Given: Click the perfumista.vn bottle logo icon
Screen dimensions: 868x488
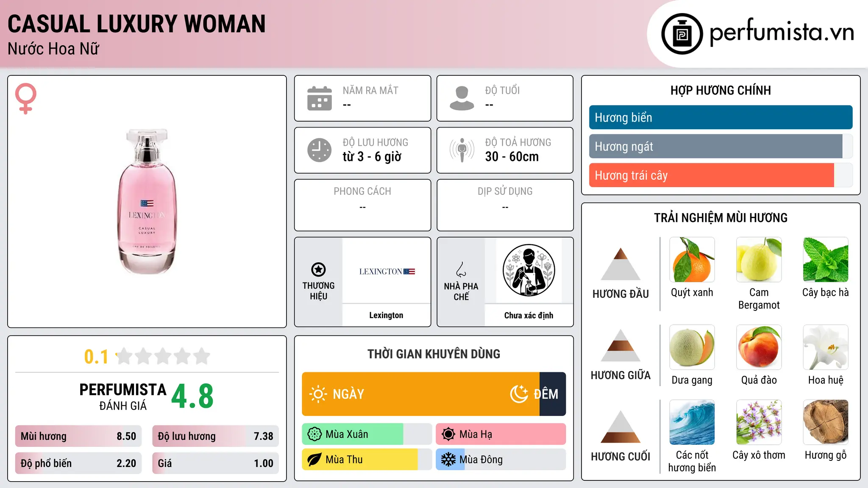Looking at the screenshot, I should [x=682, y=34].
